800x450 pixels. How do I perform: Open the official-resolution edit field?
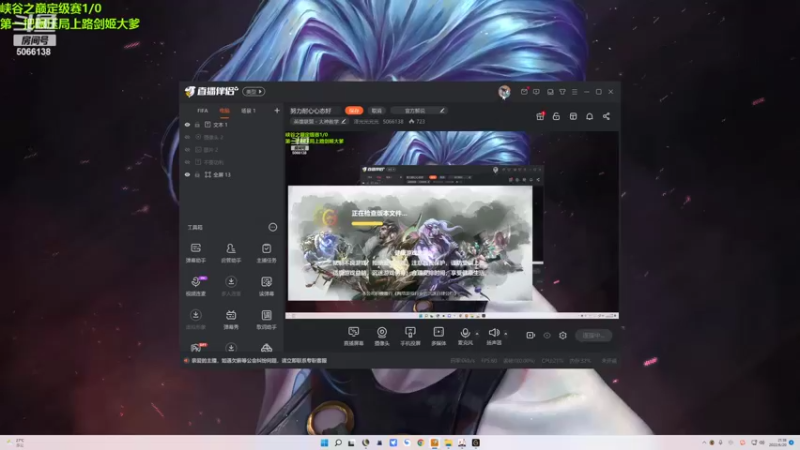point(420,110)
